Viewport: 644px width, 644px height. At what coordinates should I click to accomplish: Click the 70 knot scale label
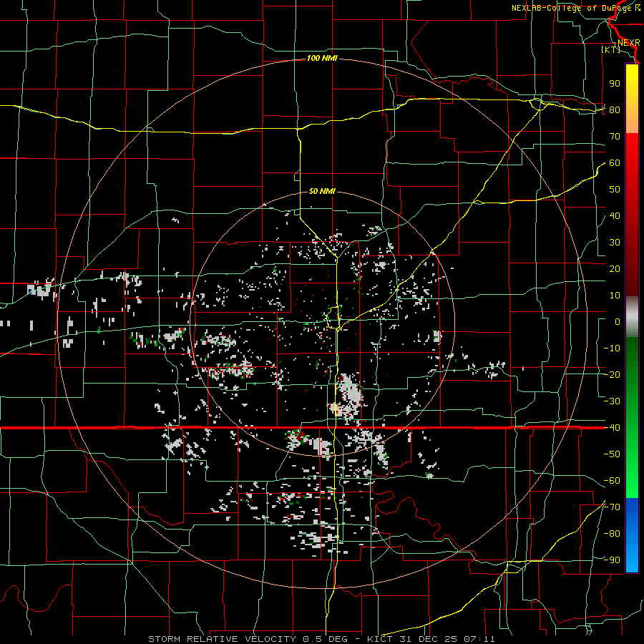tap(615, 137)
